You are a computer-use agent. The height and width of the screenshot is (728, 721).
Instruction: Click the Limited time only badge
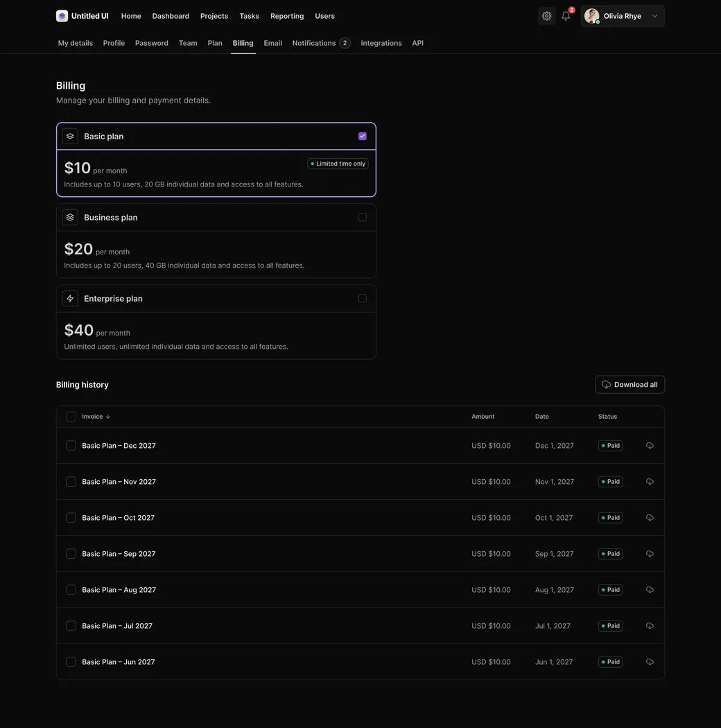(x=338, y=164)
